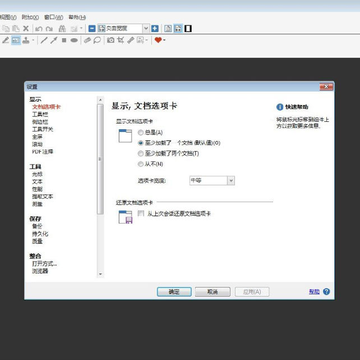Click the blue question mark help icon
This screenshot has height=360, width=360.
click(326, 291)
